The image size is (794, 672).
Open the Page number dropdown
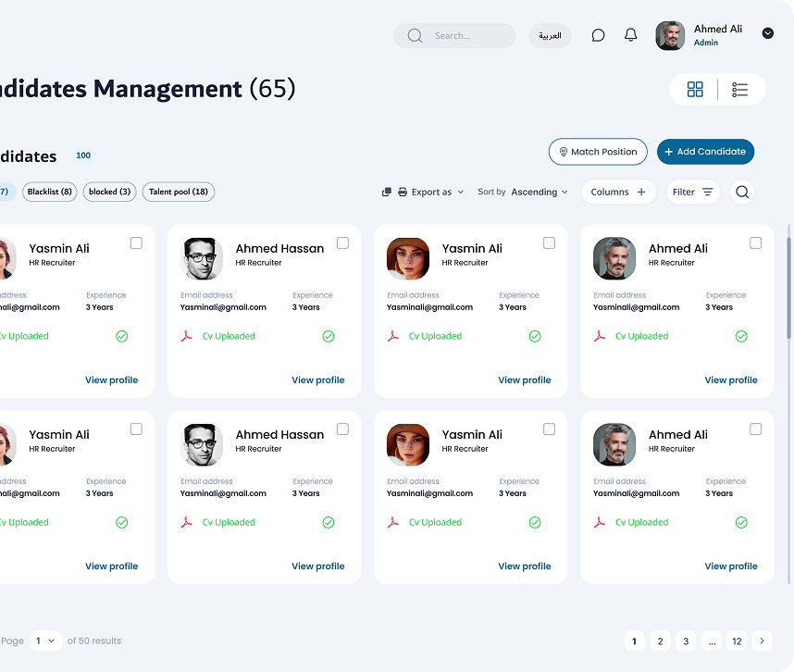pyautogui.click(x=45, y=641)
